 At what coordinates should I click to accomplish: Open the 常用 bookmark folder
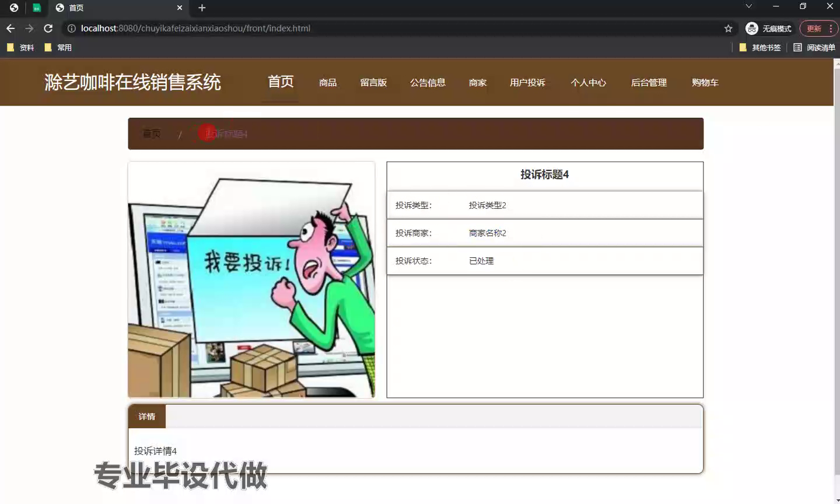pyautogui.click(x=58, y=48)
